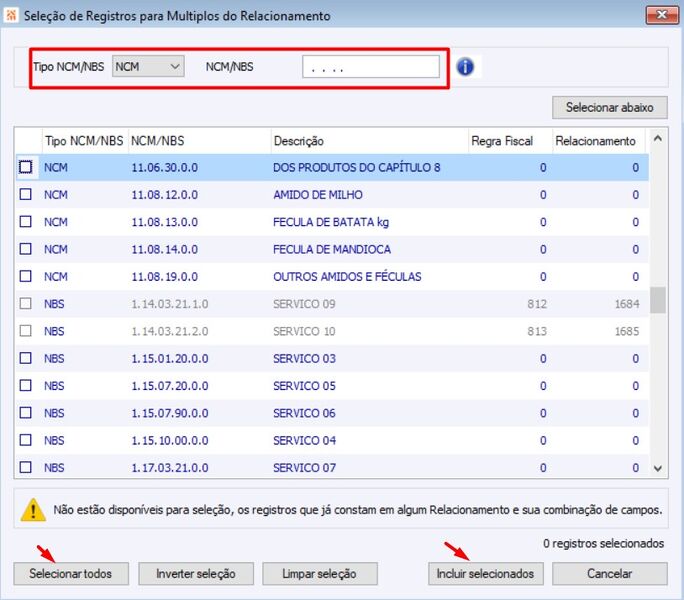Click the list scroll up arrow
Screen dimensions: 684x600
click(x=658, y=139)
